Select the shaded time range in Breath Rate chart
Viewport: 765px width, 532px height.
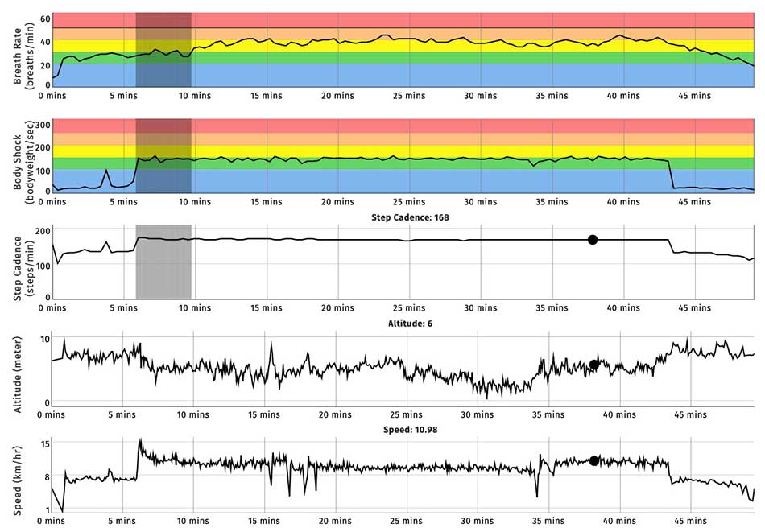pos(163,50)
